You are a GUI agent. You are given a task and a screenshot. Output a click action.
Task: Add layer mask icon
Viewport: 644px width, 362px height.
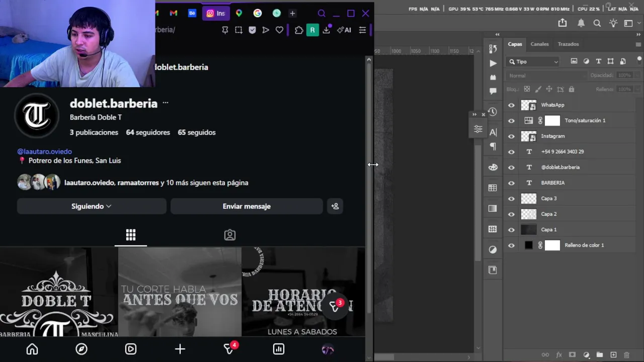click(572, 355)
